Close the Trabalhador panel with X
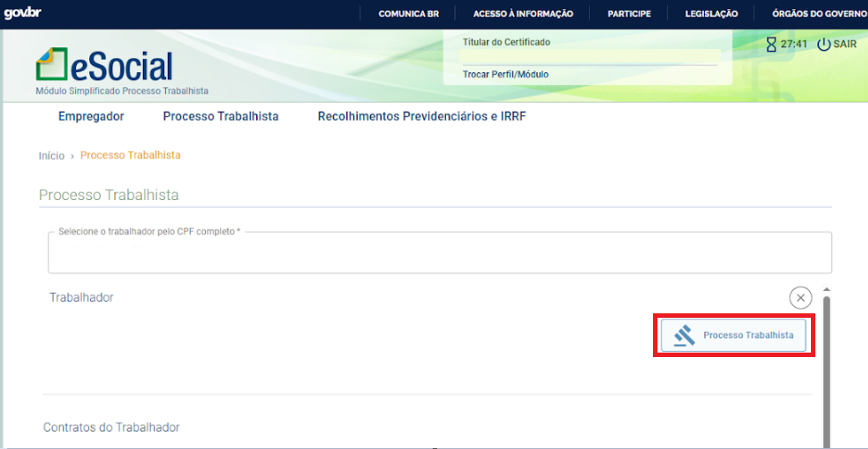Image resolution: width=868 pixels, height=449 pixels. point(800,298)
